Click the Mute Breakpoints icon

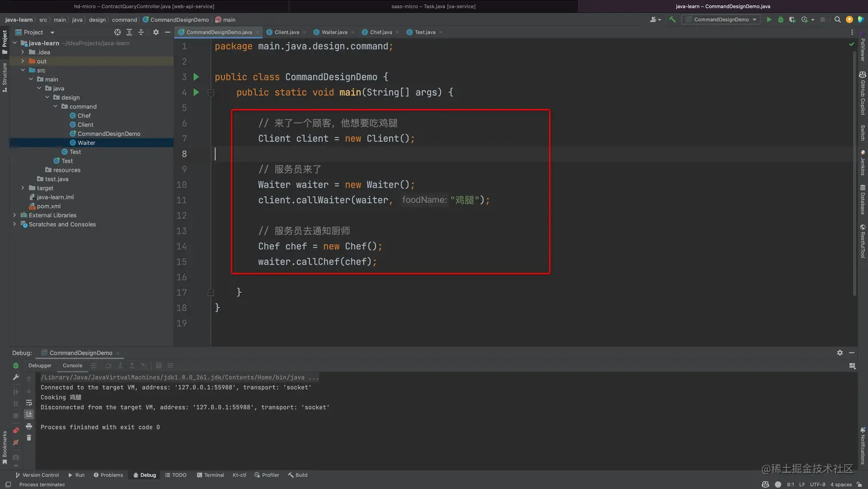click(15, 442)
